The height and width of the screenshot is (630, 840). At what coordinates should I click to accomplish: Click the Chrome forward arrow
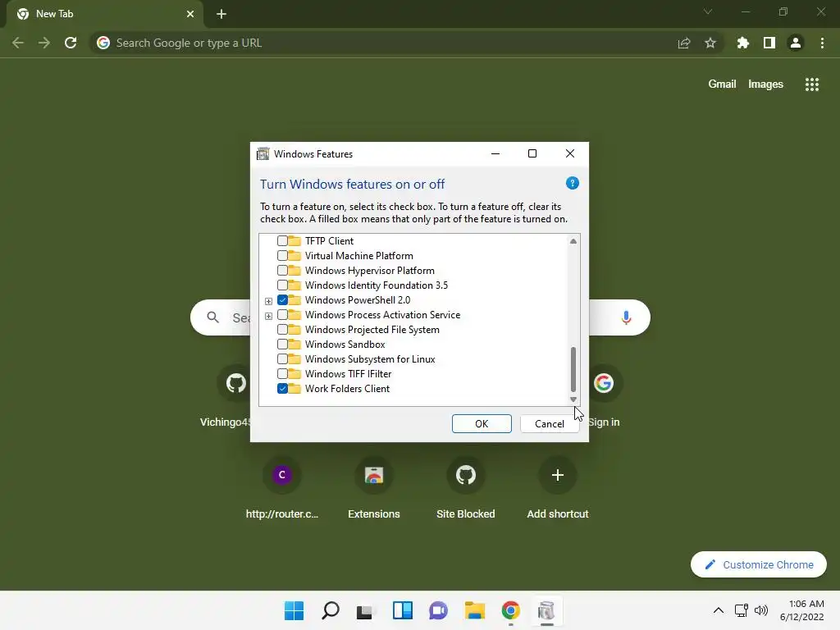pos(44,43)
